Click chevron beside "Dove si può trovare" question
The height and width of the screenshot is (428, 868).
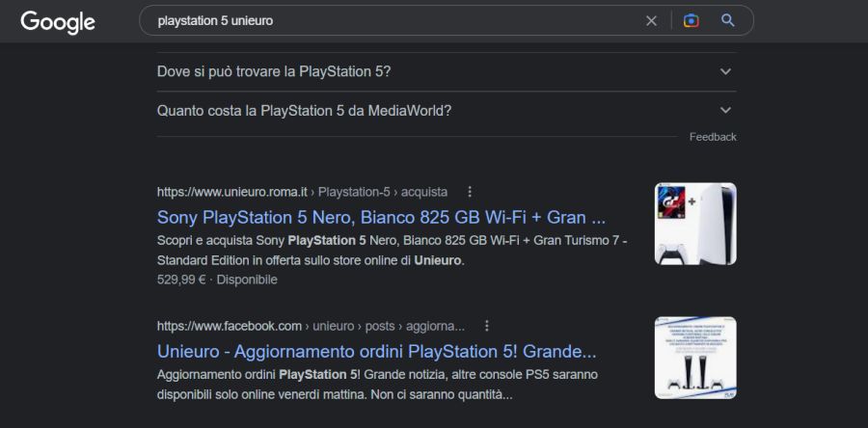(x=726, y=71)
